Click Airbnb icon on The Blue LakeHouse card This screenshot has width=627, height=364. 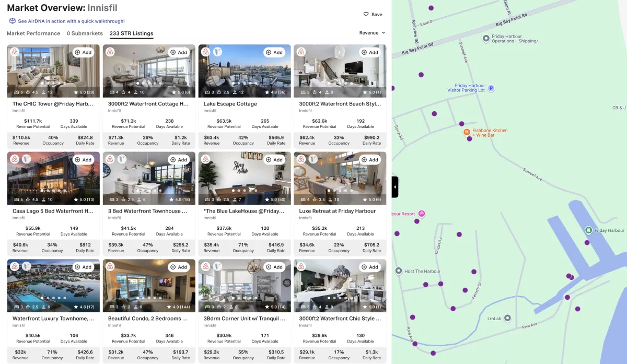[206, 159]
